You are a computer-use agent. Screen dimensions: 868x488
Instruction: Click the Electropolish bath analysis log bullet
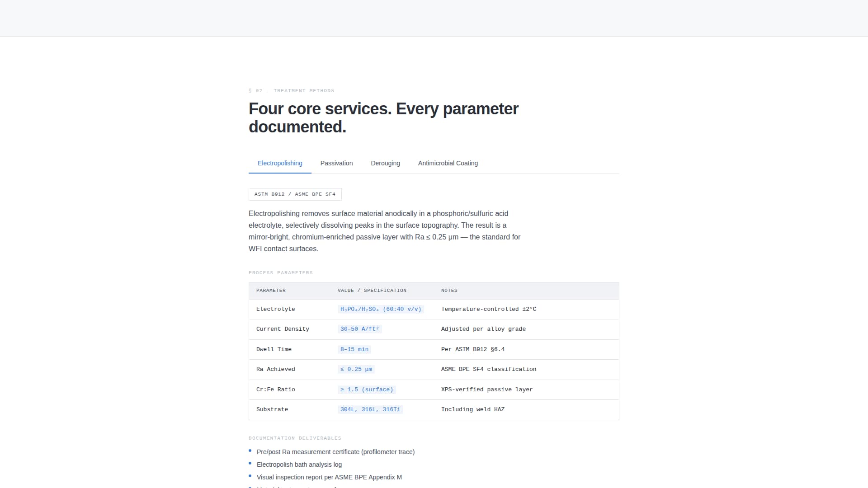point(299,465)
